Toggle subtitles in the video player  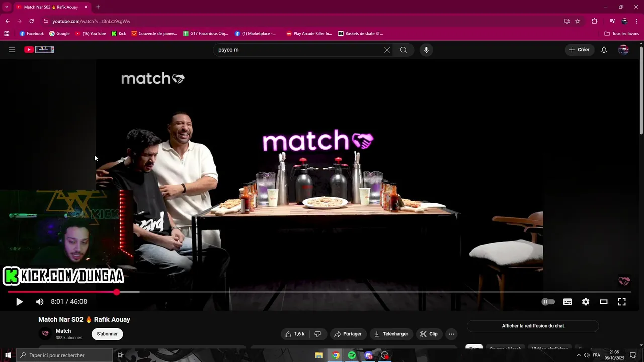pos(568,302)
